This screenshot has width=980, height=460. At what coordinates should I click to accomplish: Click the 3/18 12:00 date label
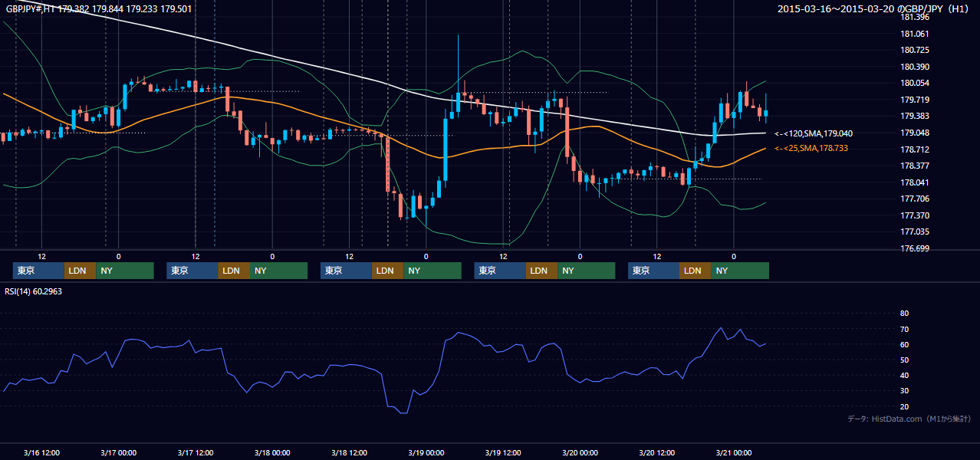(349, 453)
